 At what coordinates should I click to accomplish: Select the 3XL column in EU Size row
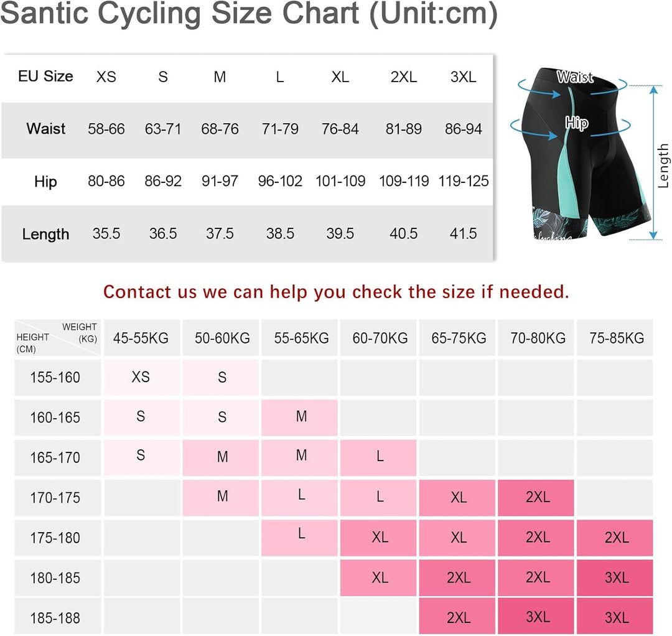(463, 77)
